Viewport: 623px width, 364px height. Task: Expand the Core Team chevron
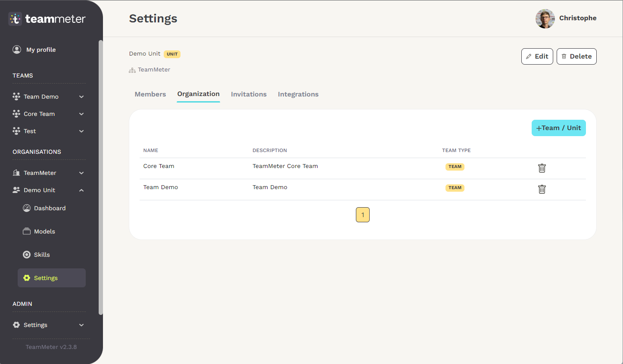pyautogui.click(x=81, y=114)
